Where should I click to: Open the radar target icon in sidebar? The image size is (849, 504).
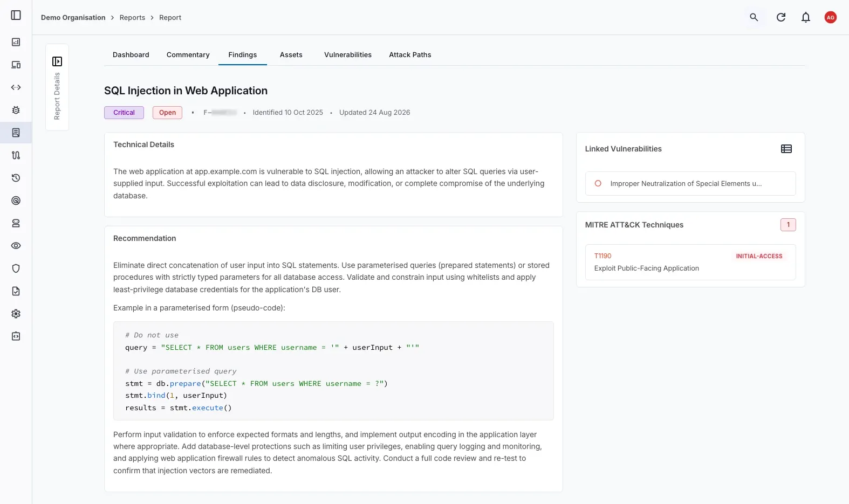[16, 201]
